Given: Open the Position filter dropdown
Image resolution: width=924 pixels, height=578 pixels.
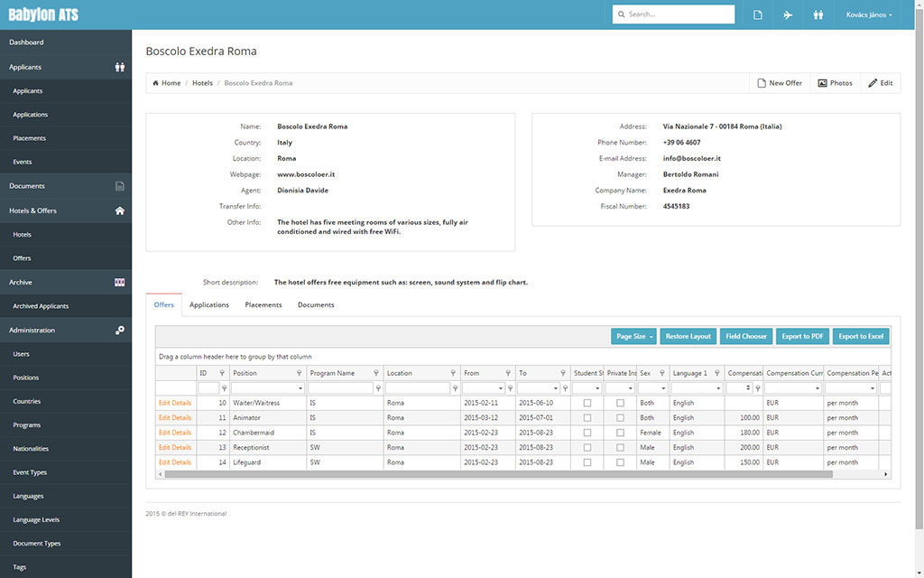Looking at the screenshot, I should 300,388.
